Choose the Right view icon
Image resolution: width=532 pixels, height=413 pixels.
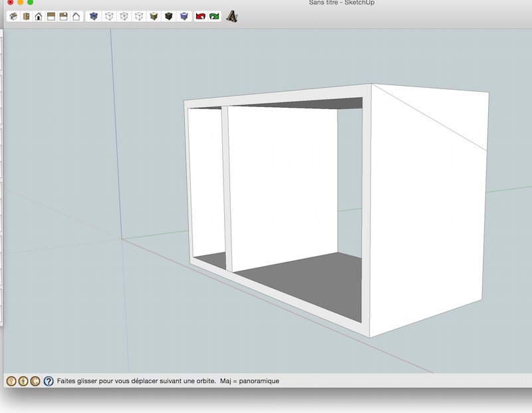click(51, 16)
